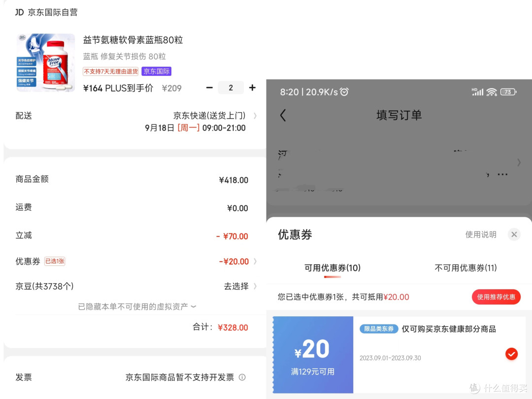Tap the Wi-Fi status bar icon
This screenshot has height=399, width=532.
pos(492,92)
